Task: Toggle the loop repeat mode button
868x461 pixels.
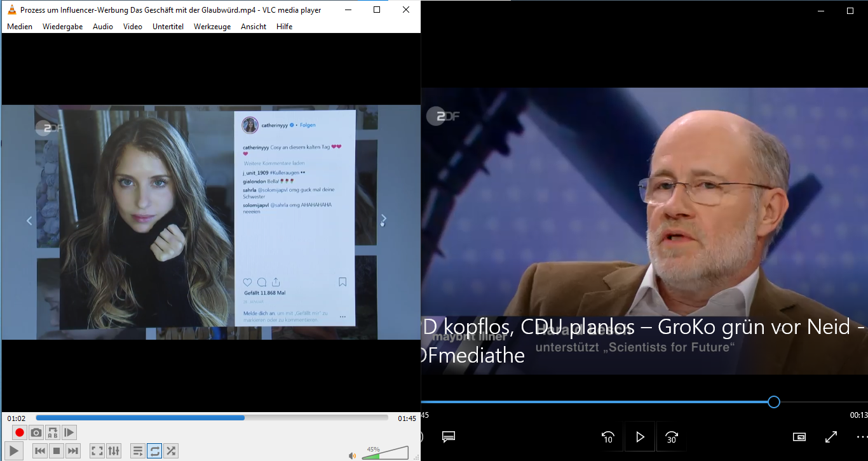Action: coord(154,451)
